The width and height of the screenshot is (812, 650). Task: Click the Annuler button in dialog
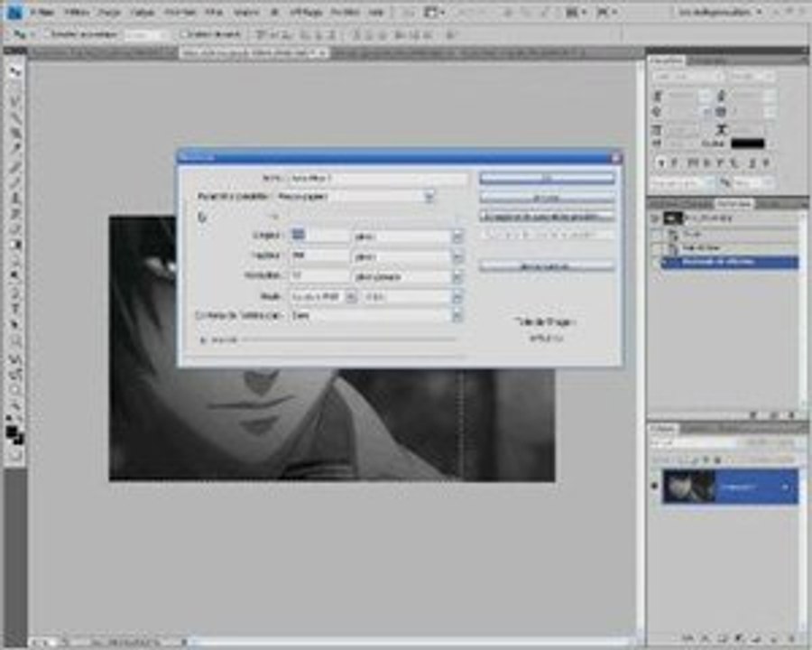pyautogui.click(x=547, y=198)
